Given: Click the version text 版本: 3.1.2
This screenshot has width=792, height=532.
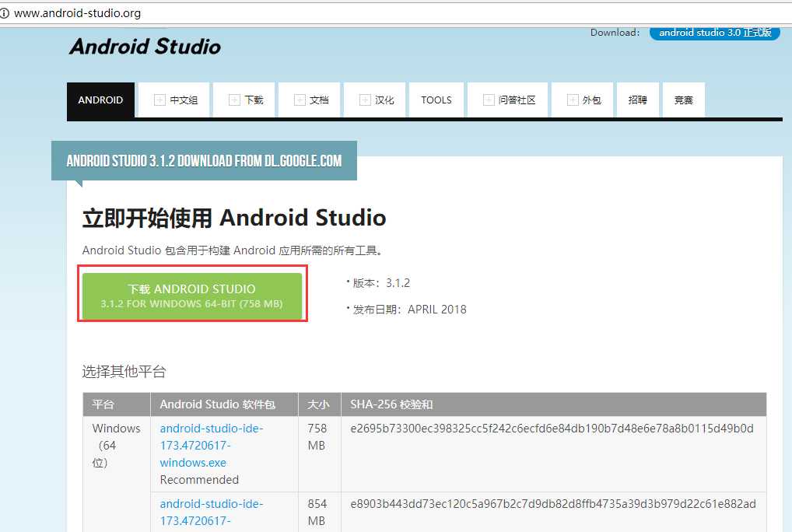Looking at the screenshot, I should tap(381, 283).
